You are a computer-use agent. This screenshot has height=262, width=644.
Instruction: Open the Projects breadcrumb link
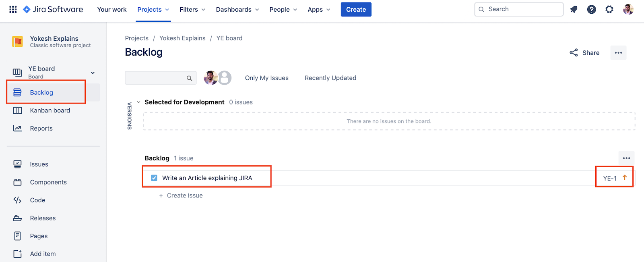point(136,38)
